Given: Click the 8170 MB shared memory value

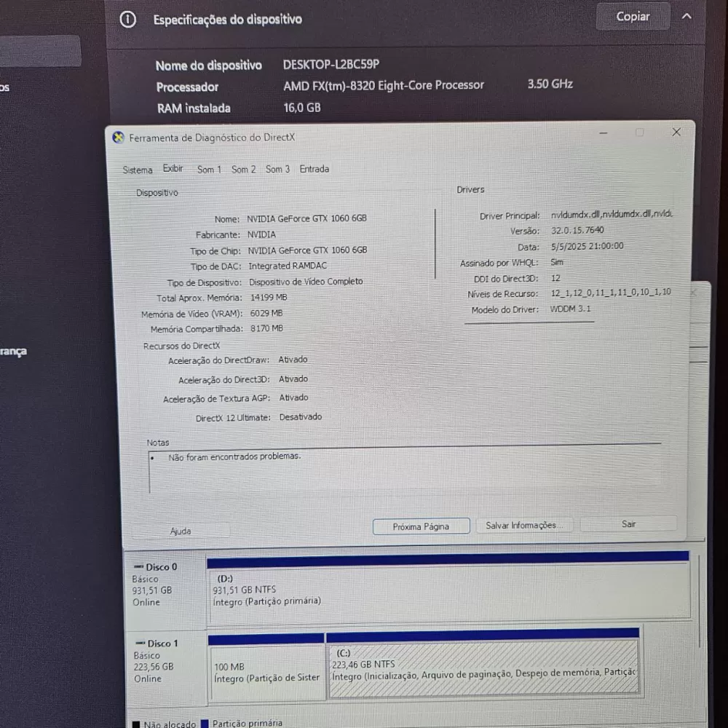Looking at the screenshot, I should coord(266,329).
